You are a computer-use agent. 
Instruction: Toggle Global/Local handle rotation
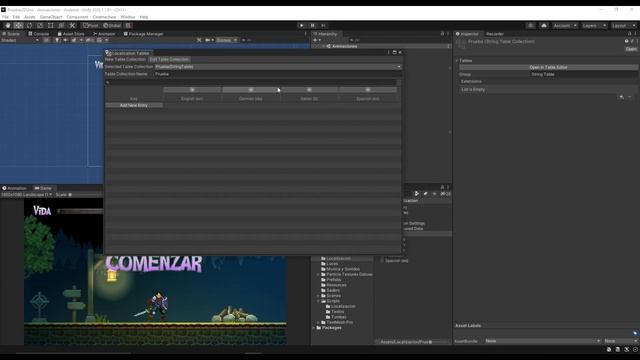pos(112,25)
